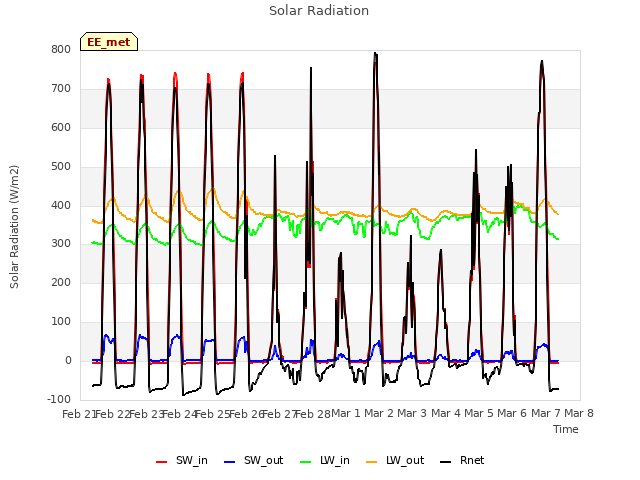This screenshot has height=480, width=640.
Task: Click the Mar 8 x-axis tick label
Action: coord(579,413)
